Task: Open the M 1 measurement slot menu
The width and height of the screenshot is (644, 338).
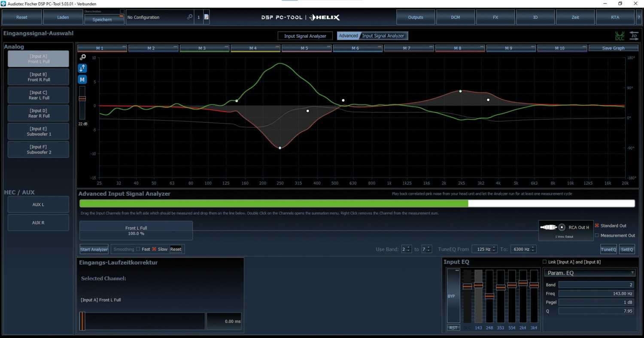Action: pyautogui.click(x=102, y=48)
